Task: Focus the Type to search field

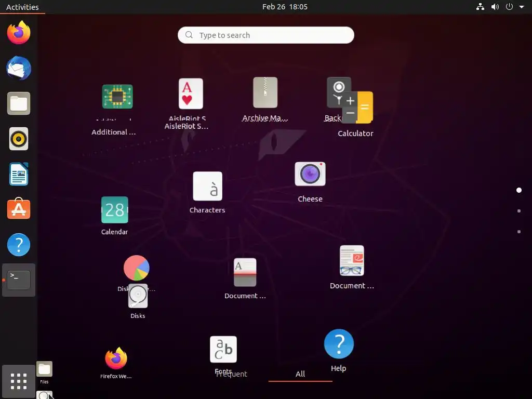Action: point(266,35)
